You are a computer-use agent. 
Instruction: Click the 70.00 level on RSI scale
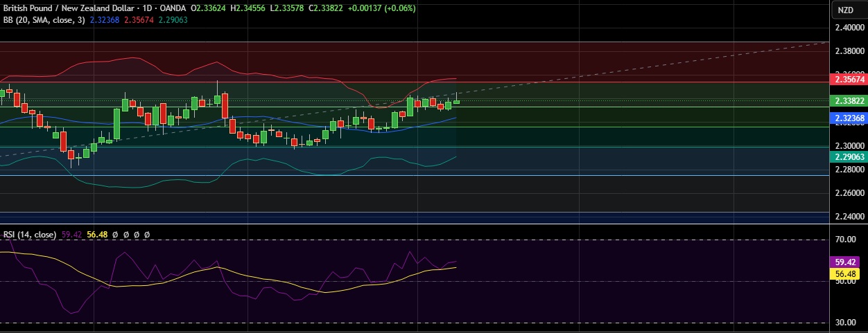[846, 240]
